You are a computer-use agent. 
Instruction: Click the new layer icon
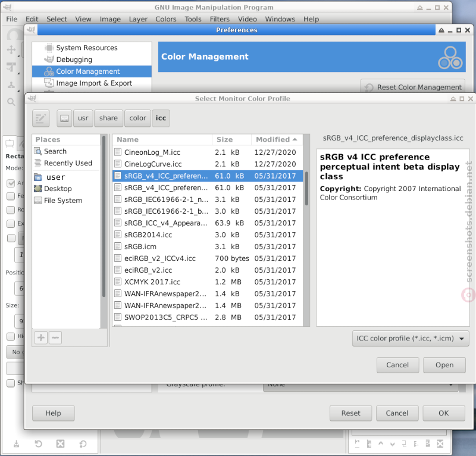pos(358,443)
